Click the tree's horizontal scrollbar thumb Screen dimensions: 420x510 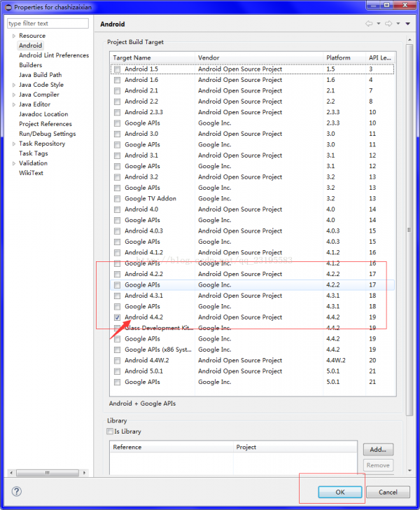tap(48, 473)
